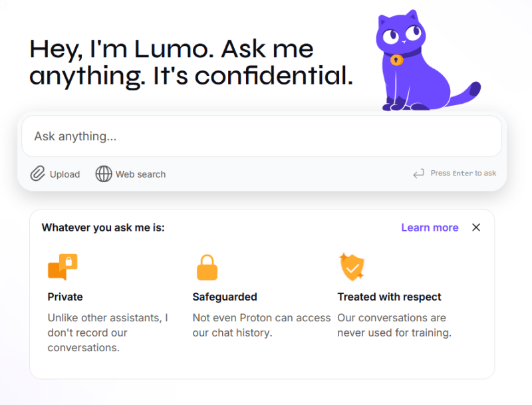Click the Web search globe icon
Viewport: 532px width, 405px height.
104,174
